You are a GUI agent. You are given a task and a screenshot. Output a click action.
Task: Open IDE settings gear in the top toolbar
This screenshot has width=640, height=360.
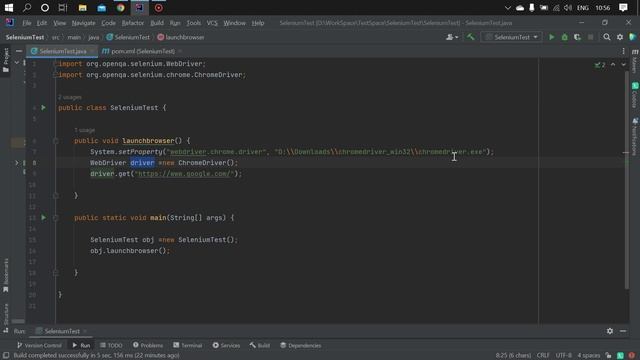click(x=620, y=37)
